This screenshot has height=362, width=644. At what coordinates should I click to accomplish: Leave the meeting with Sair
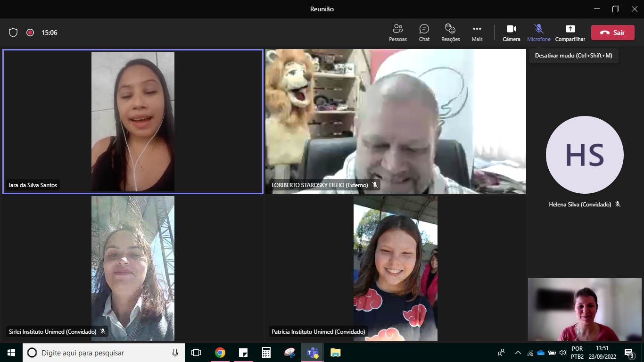tap(613, 33)
